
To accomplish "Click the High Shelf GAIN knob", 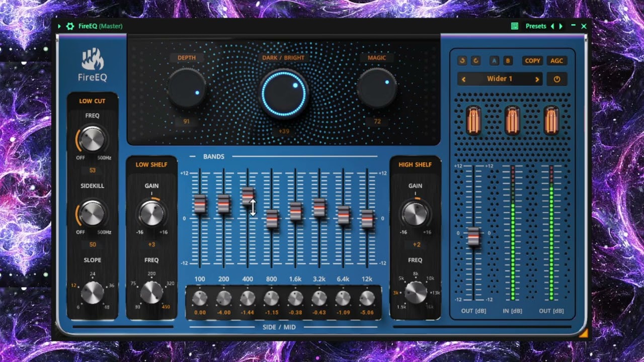I will pos(415,214).
